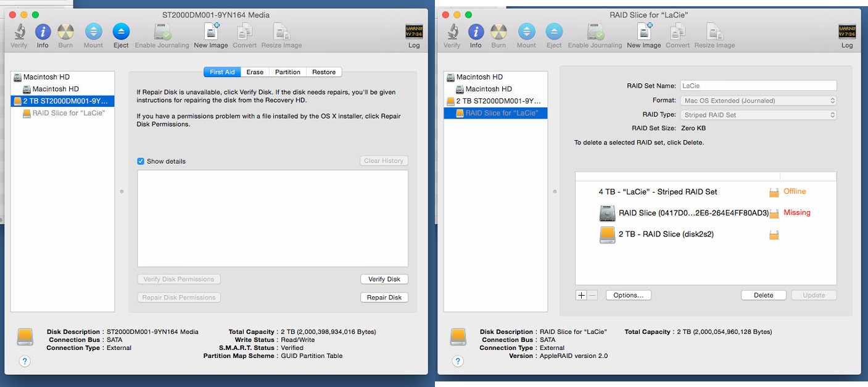Viewport: 868px width, 387px height.
Task: Click the RAID Set Name field
Action: coord(758,86)
